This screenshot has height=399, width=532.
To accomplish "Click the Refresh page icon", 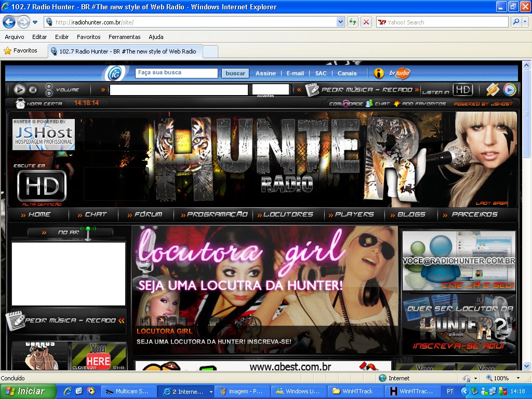I will (x=353, y=22).
